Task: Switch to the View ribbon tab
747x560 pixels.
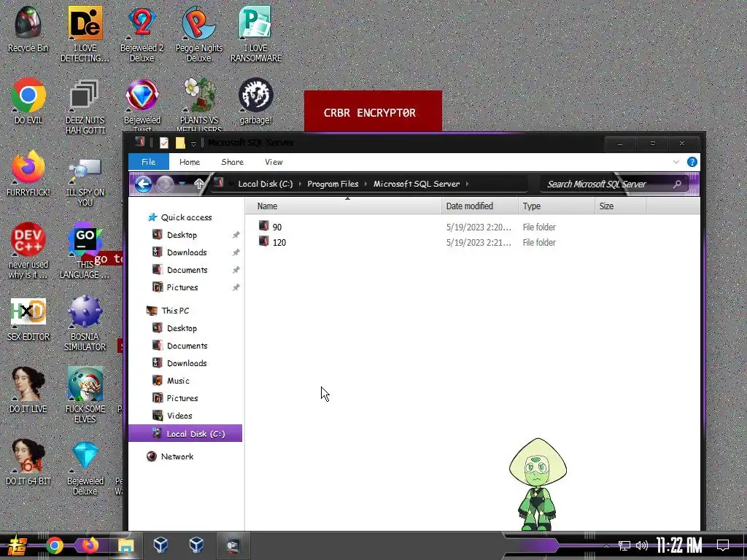Action: point(274,162)
